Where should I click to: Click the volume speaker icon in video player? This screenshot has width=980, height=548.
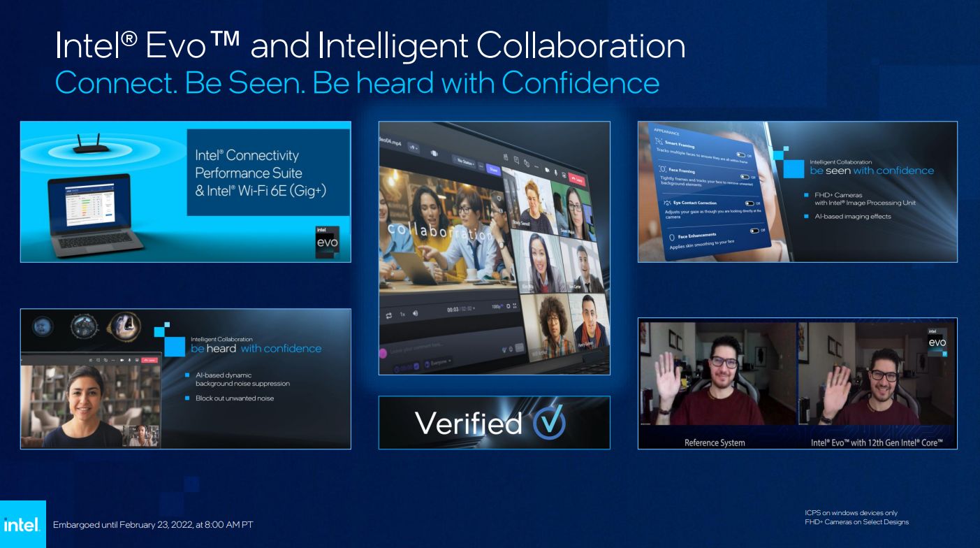(415, 313)
